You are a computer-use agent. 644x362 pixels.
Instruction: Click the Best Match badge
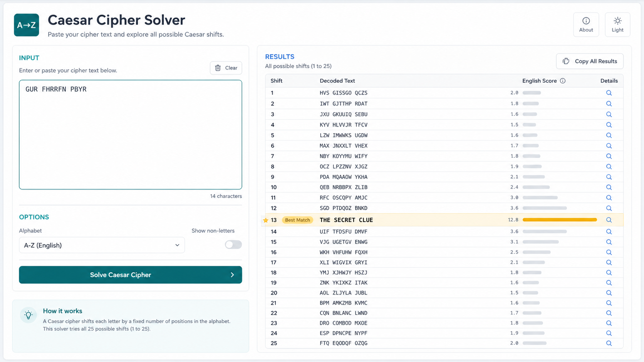(297, 220)
